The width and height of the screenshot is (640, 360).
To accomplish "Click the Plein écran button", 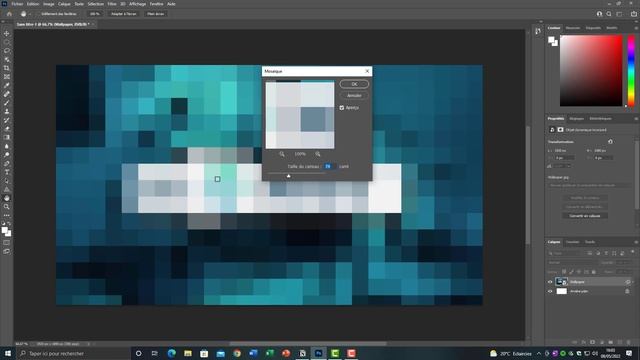I will [156, 14].
